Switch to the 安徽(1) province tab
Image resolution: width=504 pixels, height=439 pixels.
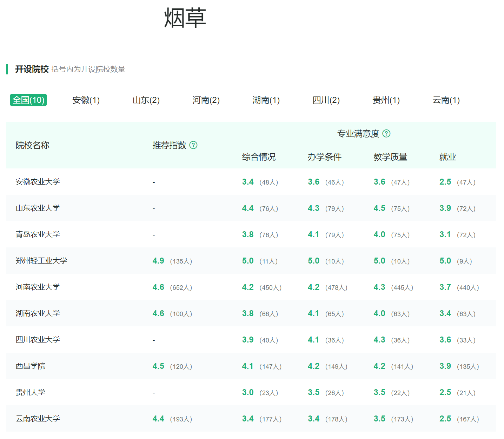(86, 100)
